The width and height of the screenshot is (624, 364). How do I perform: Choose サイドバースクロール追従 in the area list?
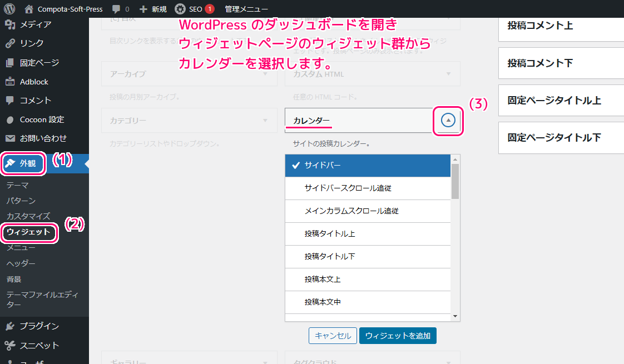(367, 188)
